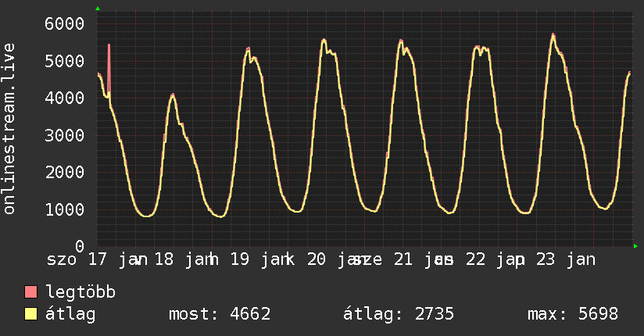Image resolution: width=644 pixels, height=336 pixels.
Task: Click the green arrow atop the y-axis
Action: (x=98, y=9)
